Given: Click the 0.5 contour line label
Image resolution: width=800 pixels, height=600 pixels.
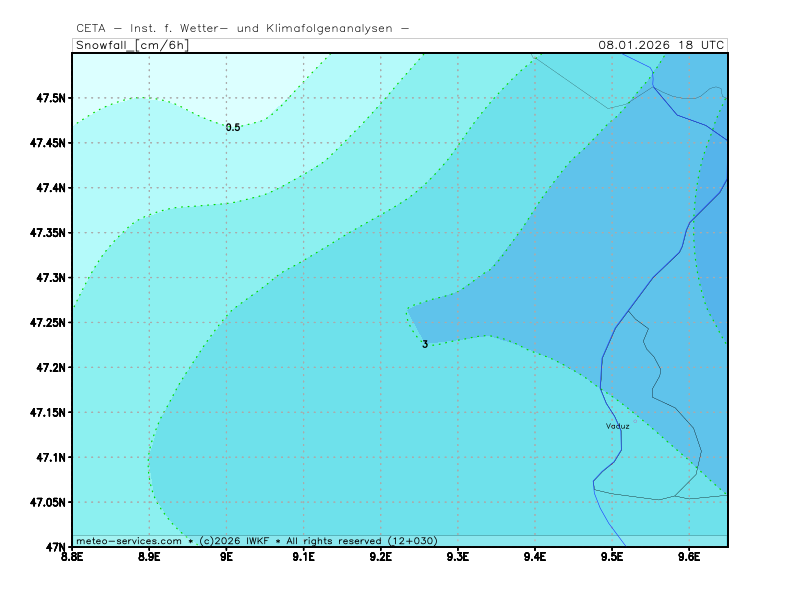Looking at the screenshot, I should (x=232, y=127).
